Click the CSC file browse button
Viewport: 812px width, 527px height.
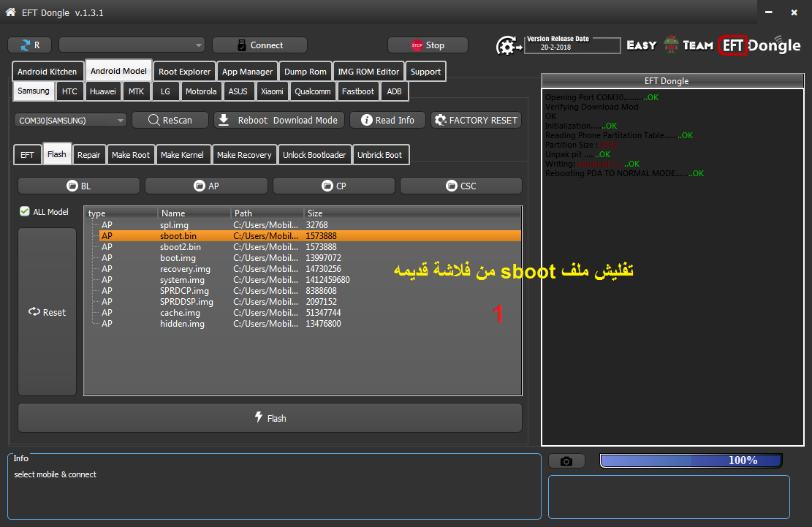point(461,186)
